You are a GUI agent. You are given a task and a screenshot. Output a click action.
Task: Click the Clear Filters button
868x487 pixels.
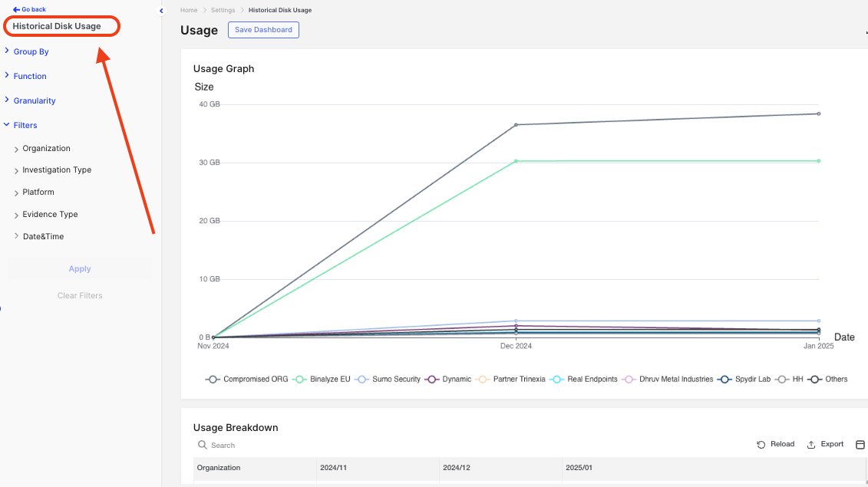(80, 295)
